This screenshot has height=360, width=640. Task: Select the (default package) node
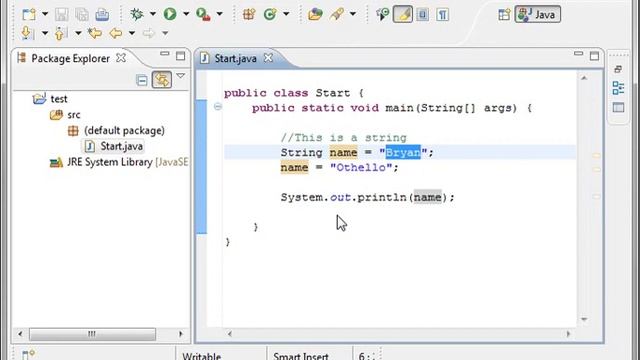point(124,131)
